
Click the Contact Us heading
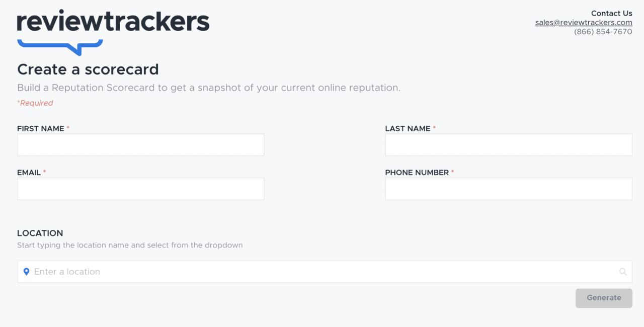611,14
